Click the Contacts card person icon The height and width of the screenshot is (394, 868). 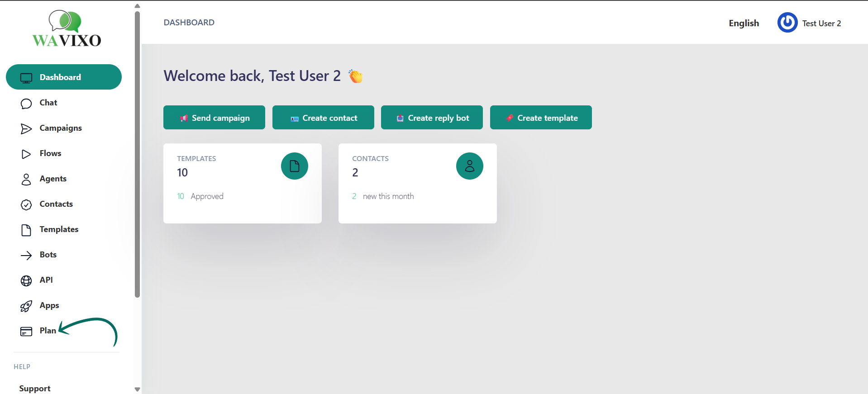(x=469, y=166)
